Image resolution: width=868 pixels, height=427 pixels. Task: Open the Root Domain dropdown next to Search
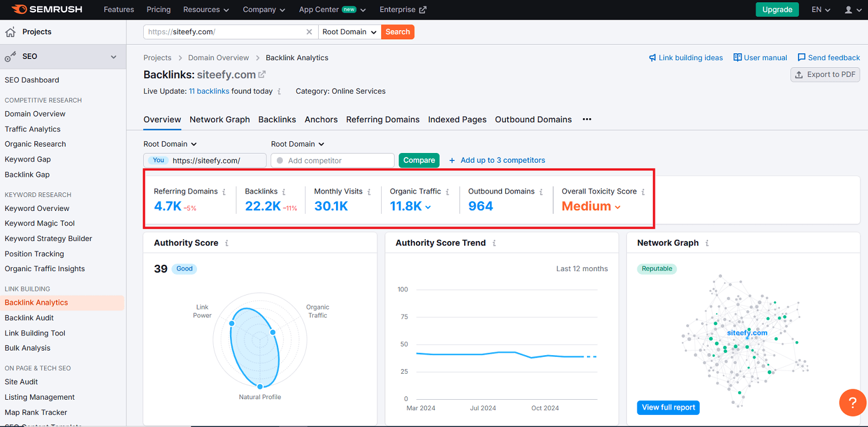349,32
